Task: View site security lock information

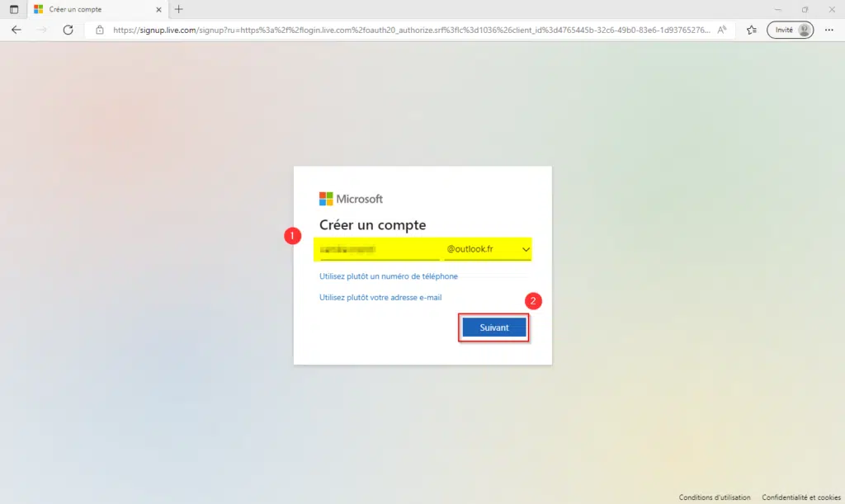Action: 100,31
